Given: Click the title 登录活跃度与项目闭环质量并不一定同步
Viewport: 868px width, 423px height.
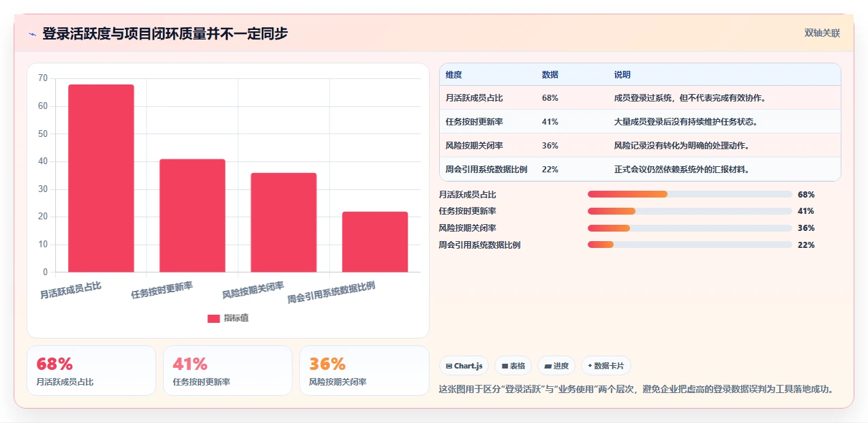Looking at the screenshot, I should [165, 33].
